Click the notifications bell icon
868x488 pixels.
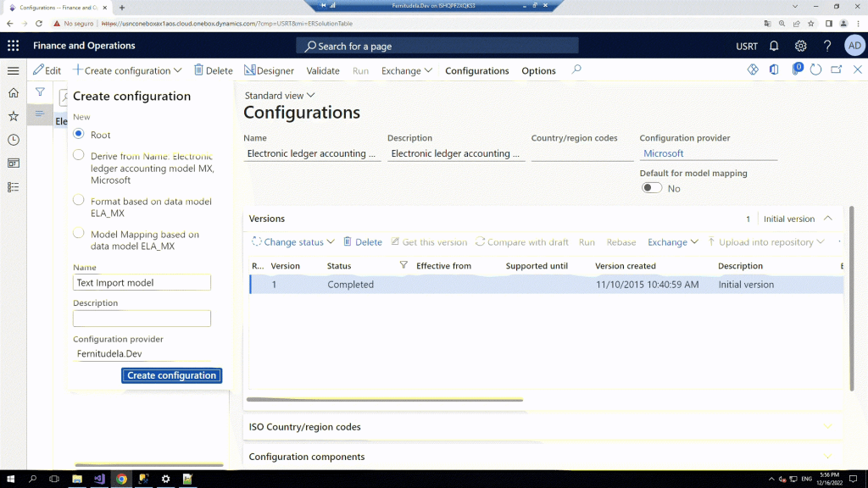tap(774, 46)
